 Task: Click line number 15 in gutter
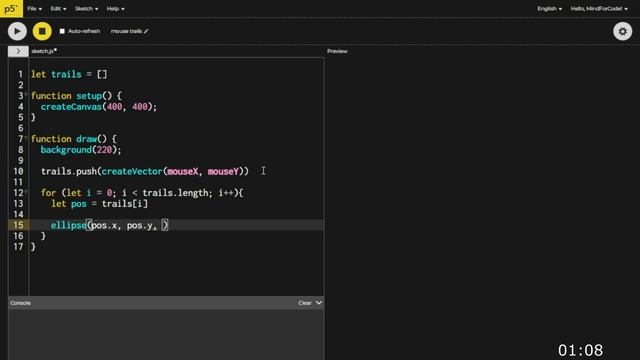coord(18,225)
